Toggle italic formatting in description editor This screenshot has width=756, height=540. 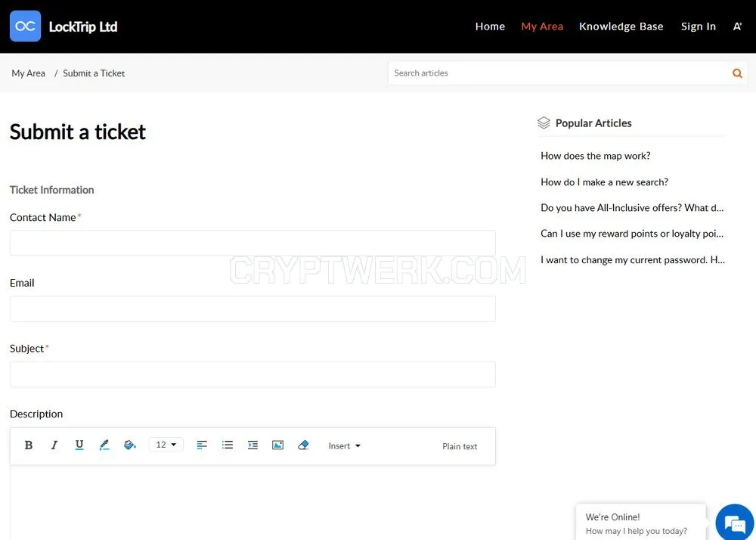[54, 445]
